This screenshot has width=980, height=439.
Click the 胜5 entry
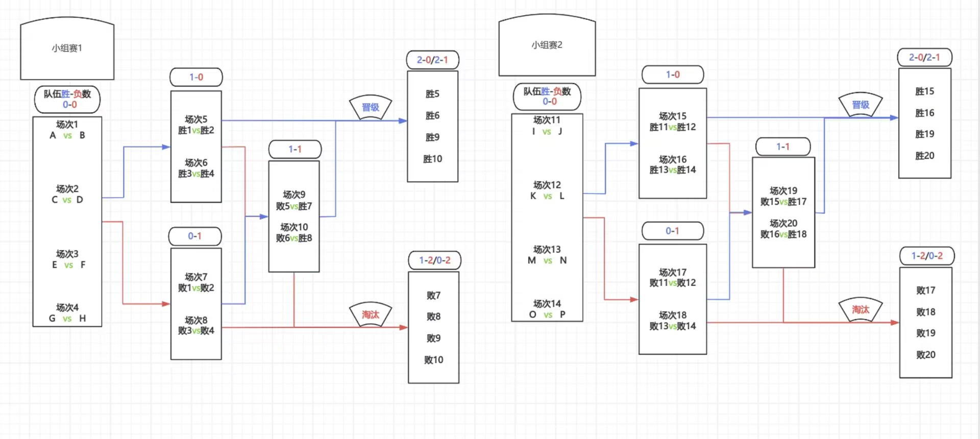click(x=432, y=94)
